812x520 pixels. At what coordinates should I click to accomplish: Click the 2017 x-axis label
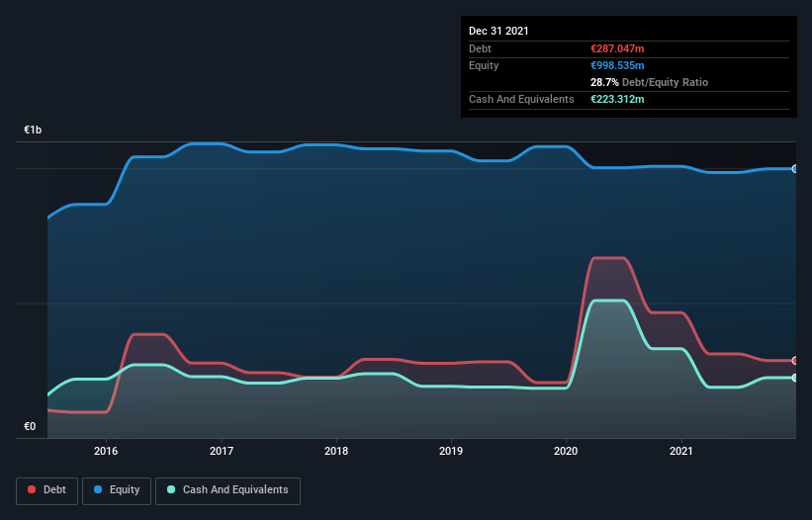coord(222,451)
